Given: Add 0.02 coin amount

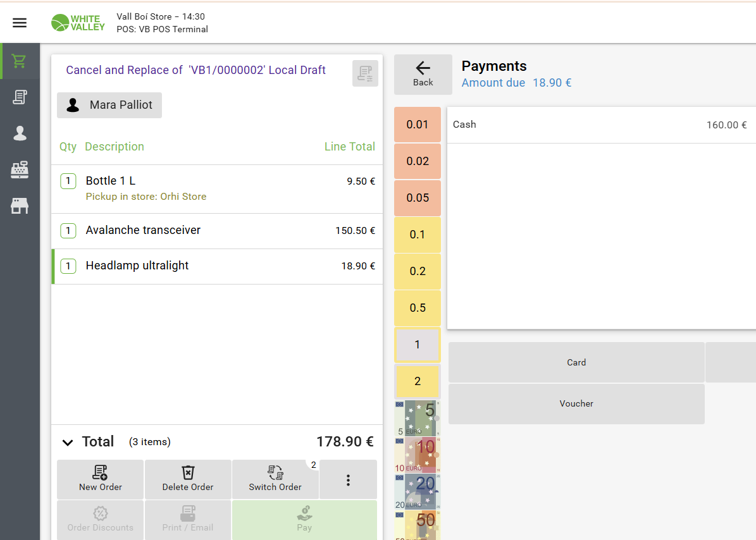Looking at the screenshot, I should tap(418, 161).
